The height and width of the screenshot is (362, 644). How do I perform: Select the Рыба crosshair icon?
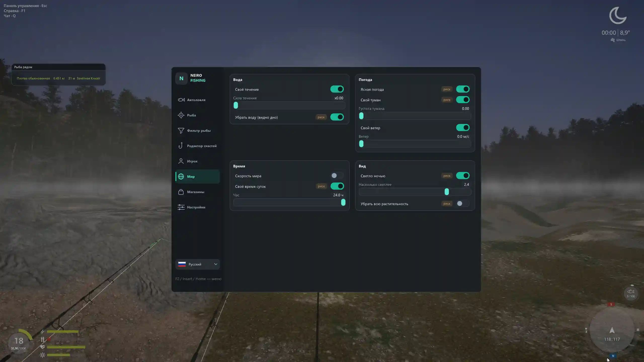[181, 115]
